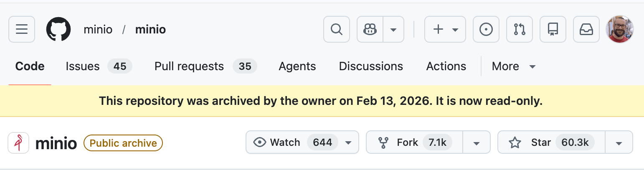Switch to the Issues tab
Image resolution: width=644 pixels, height=178 pixels.
coord(99,66)
